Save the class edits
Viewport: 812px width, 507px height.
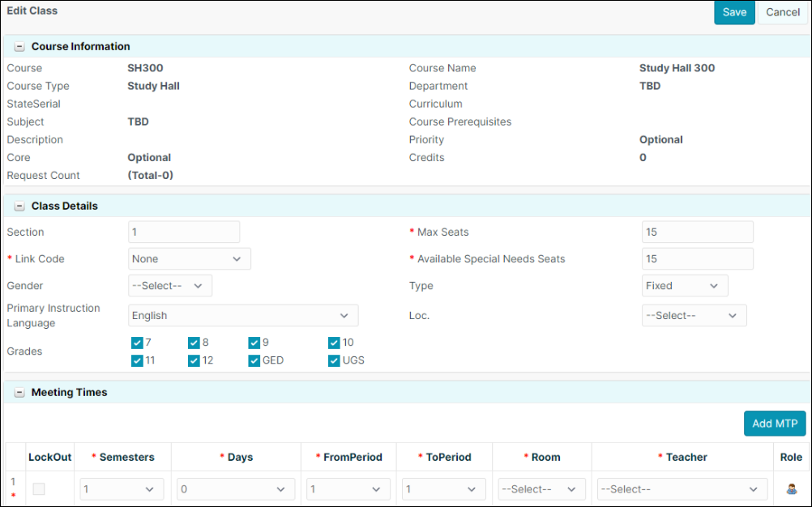(x=734, y=12)
